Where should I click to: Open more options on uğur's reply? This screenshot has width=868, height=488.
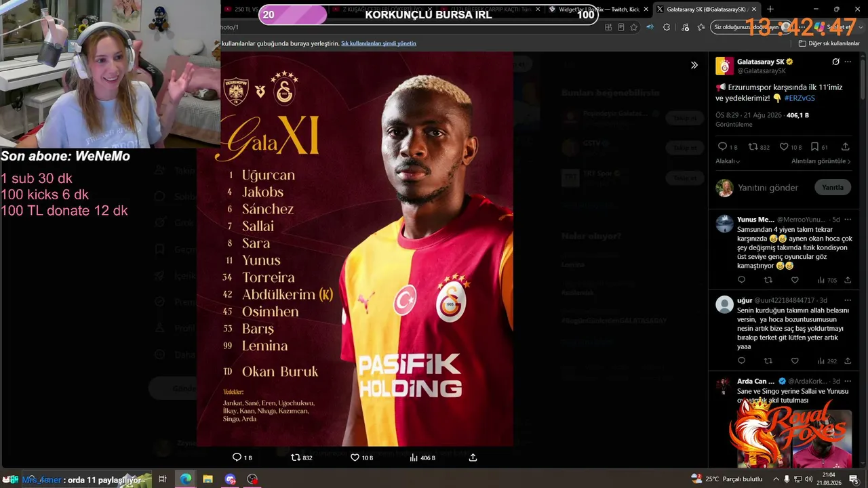(x=848, y=300)
